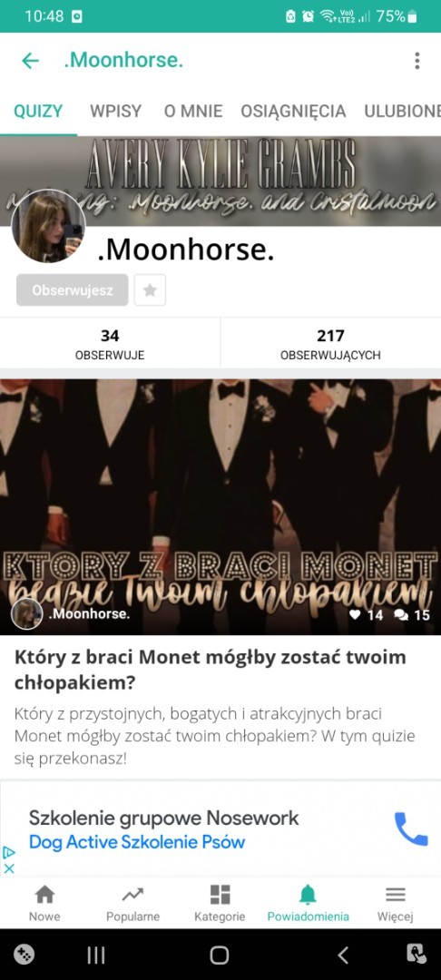Open the Kategorie grid icon
Viewport: 441px width, 980px height.
point(220,895)
